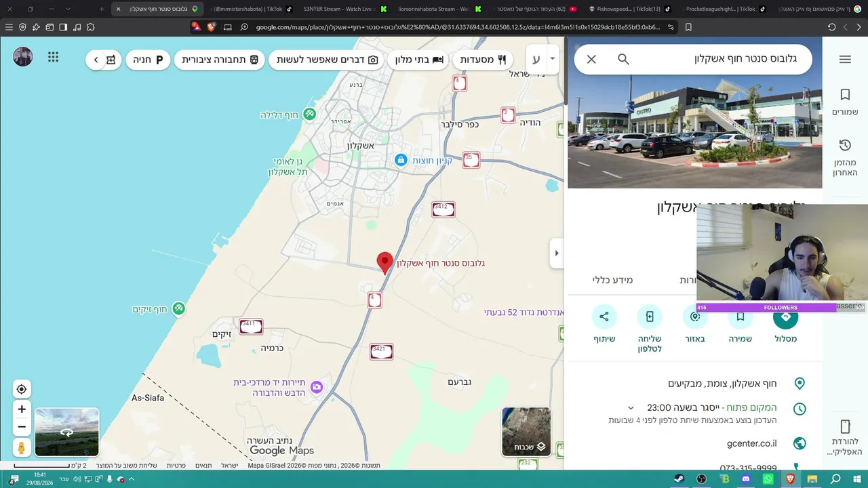This screenshot has height=488, width=868.
Task: Open the Google account profile picture
Action: [22, 57]
